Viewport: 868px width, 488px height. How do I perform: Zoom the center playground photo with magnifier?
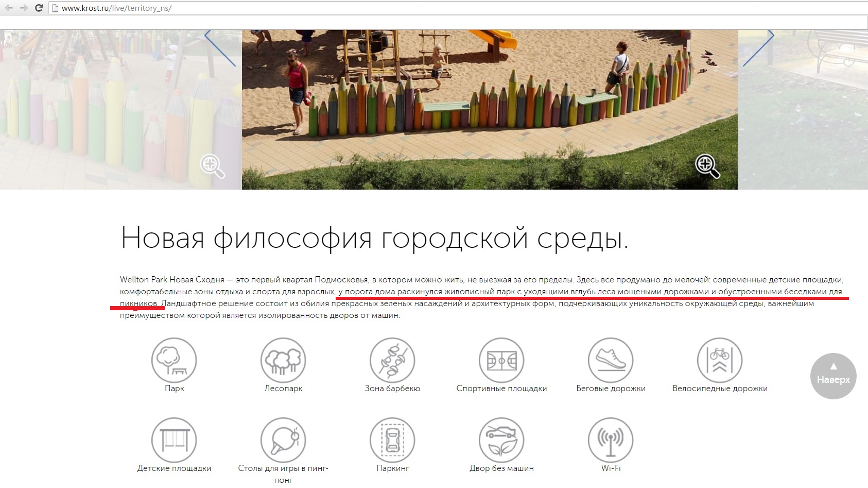[x=707, y=166]
